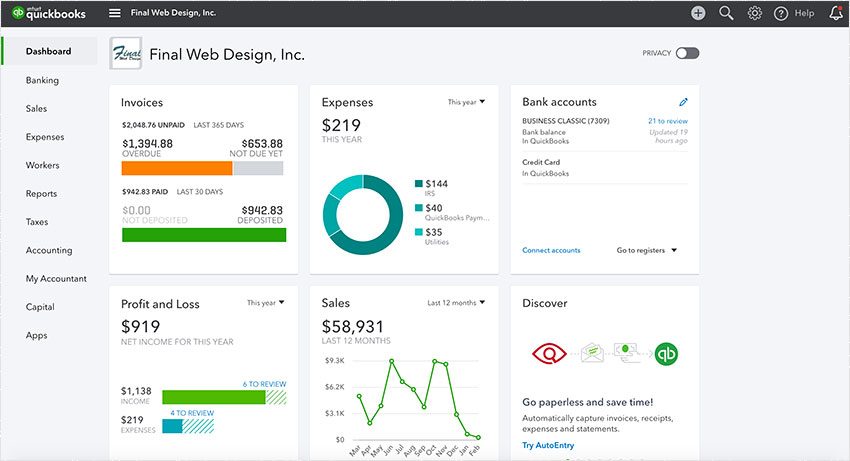
Task: Click the red eye icon in Discover
Action: (549, 354)
